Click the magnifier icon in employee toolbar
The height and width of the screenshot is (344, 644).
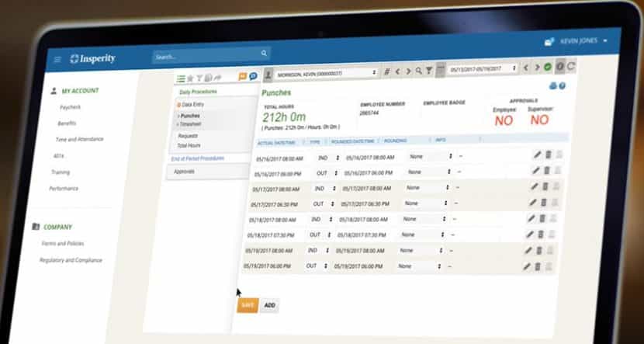pyautogui.click(x=419, y=71)
